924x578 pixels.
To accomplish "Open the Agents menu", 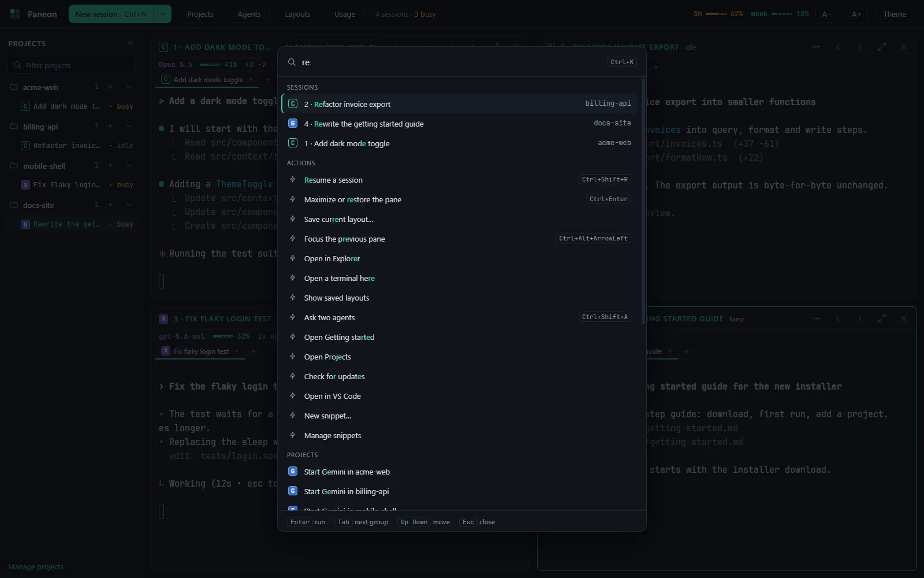I will point(249,14).
